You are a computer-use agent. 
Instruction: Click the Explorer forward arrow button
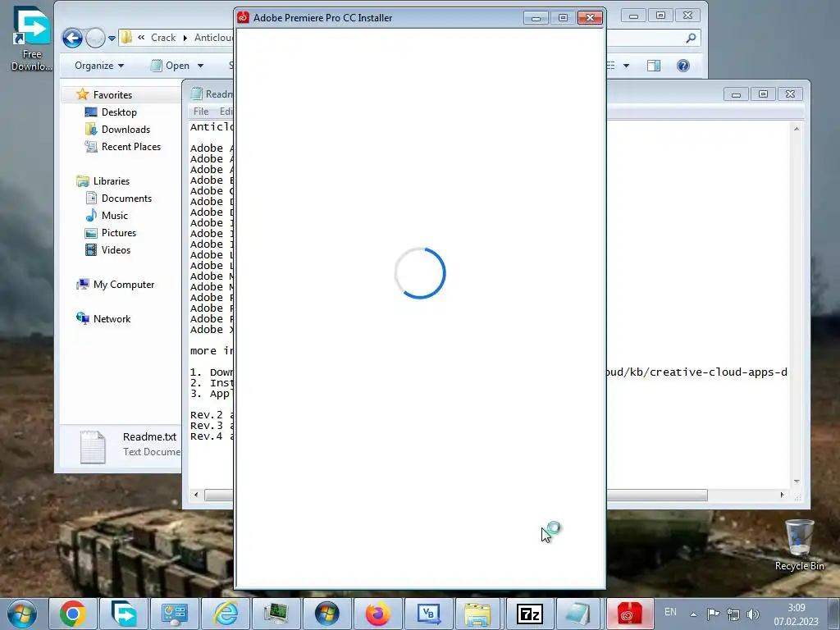(95, 38)
